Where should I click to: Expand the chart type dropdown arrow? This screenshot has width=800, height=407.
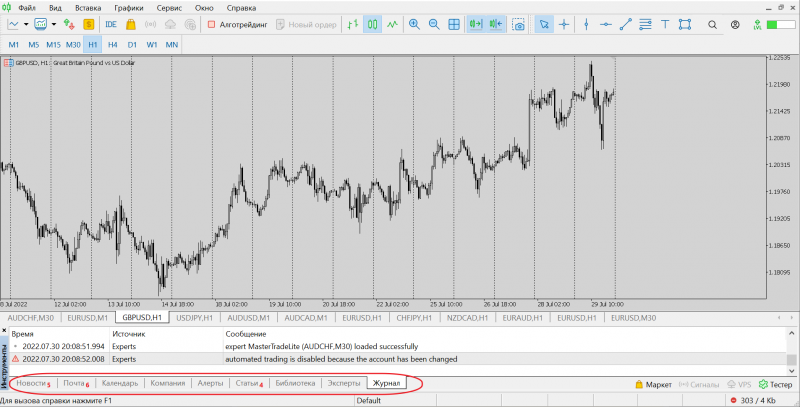pos(26,24)
